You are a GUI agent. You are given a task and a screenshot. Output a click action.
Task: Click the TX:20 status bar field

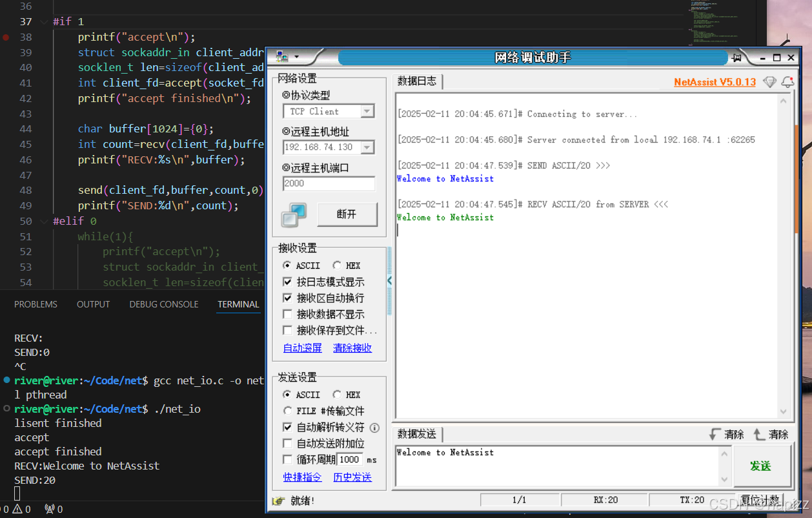click(692, 500)
